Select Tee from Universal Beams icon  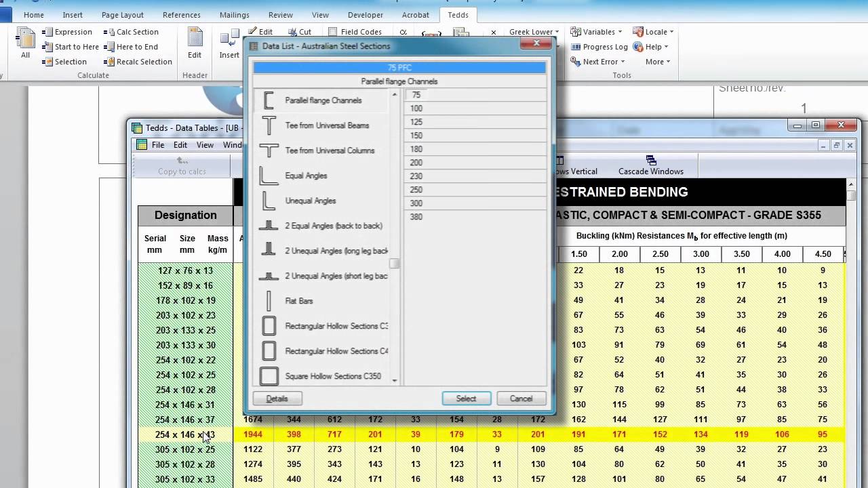269,125
